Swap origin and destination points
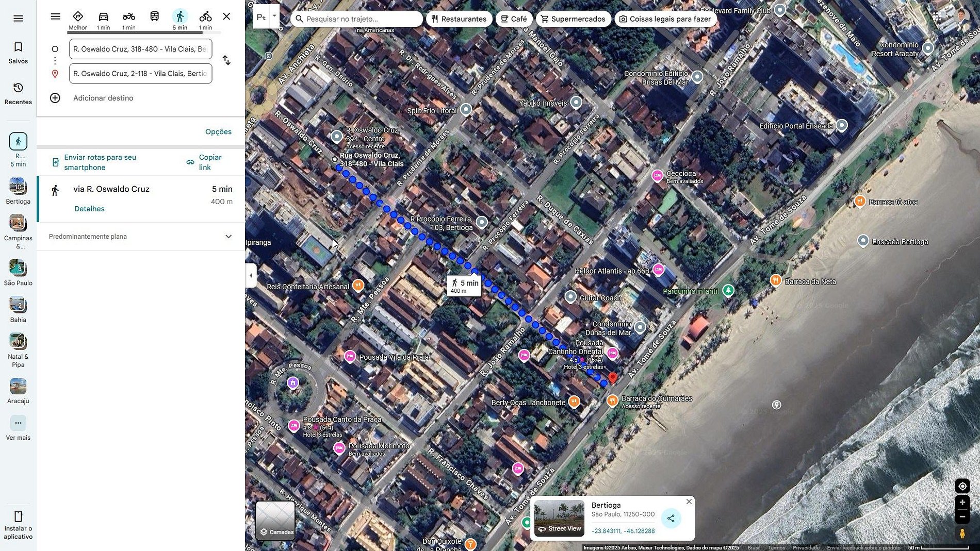The image size is (980, 551). [x=226, y=61]
